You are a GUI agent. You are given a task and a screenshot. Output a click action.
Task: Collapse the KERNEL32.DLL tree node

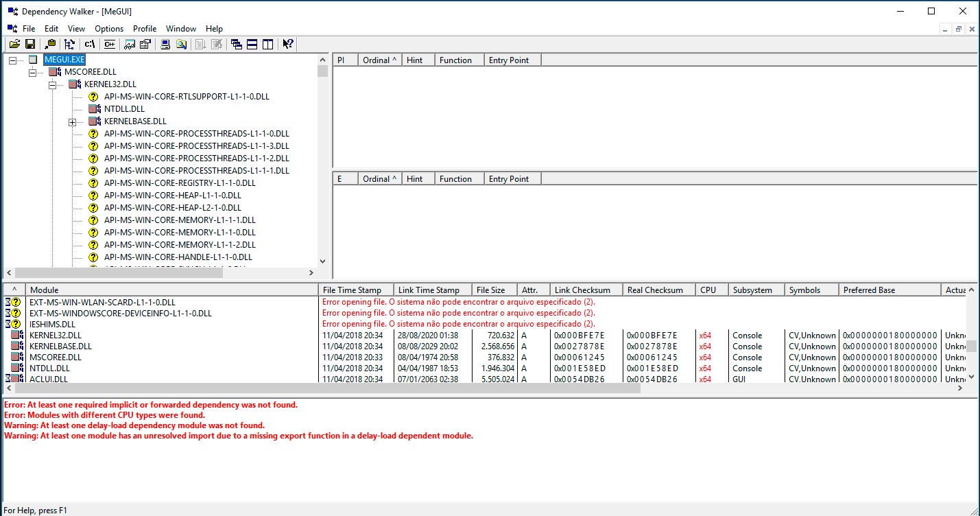tap(52, 84)
